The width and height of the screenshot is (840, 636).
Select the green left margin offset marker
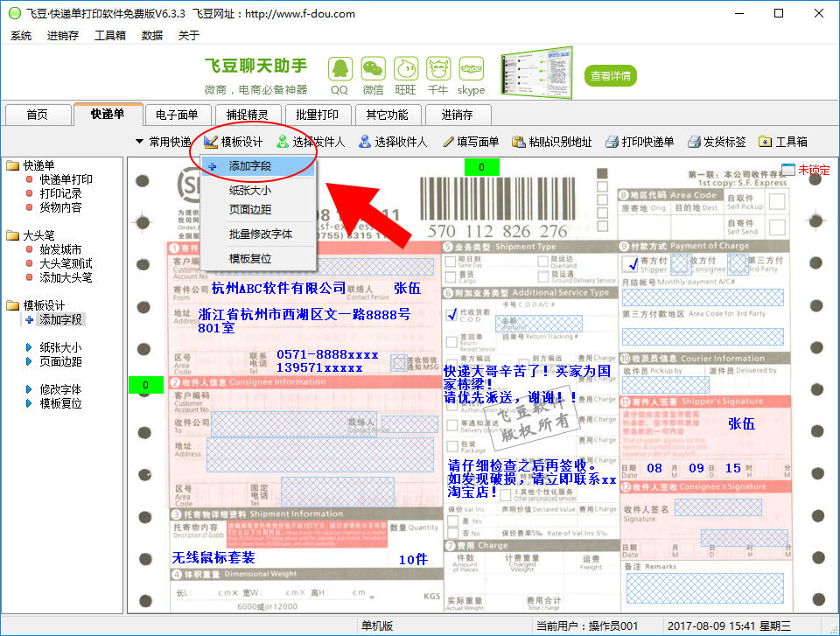146,385
